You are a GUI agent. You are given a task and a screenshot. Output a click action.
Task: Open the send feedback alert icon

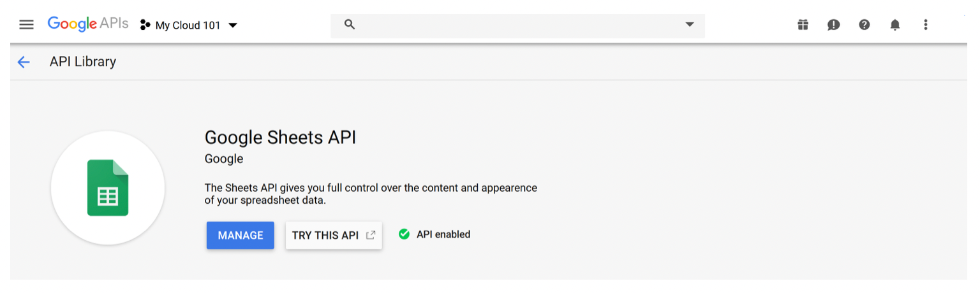833,25
